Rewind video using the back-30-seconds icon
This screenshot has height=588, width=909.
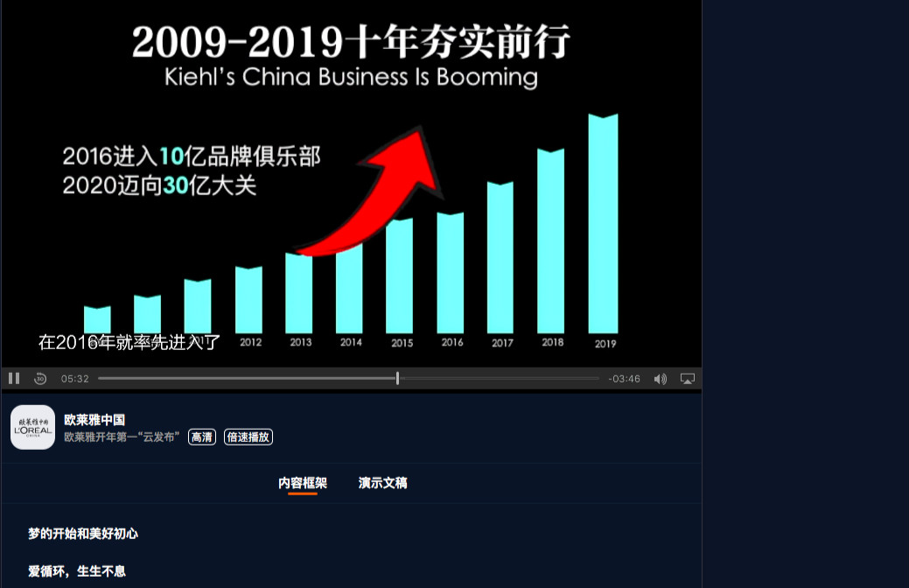[x=40, y=379]
